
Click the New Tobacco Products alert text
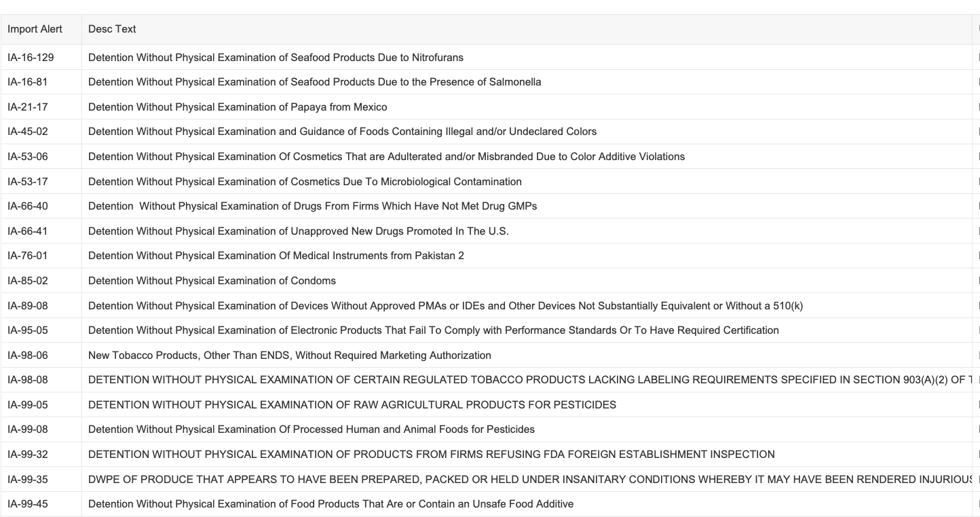click(290, 356)
